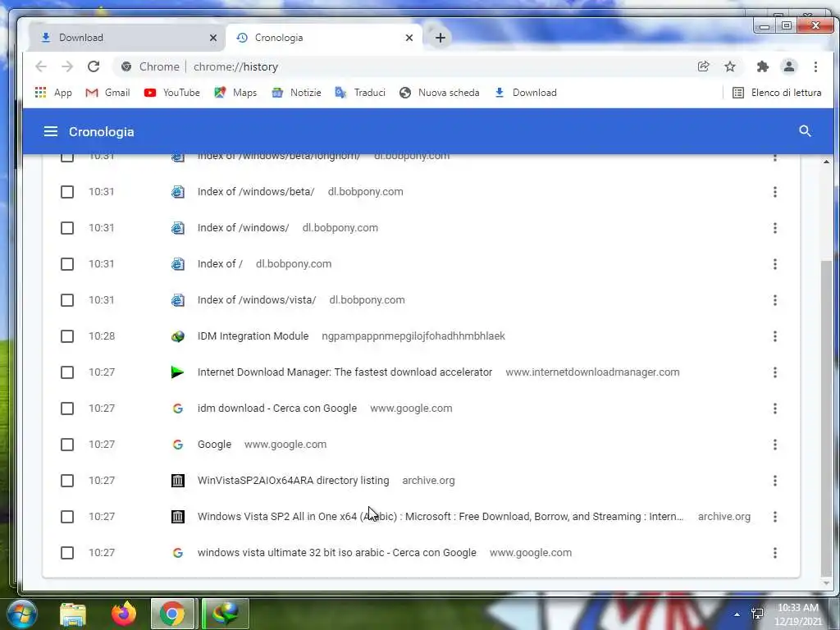Open idm download - Cerca con Google link
840x630 pixels.
[x=277, y=409]
